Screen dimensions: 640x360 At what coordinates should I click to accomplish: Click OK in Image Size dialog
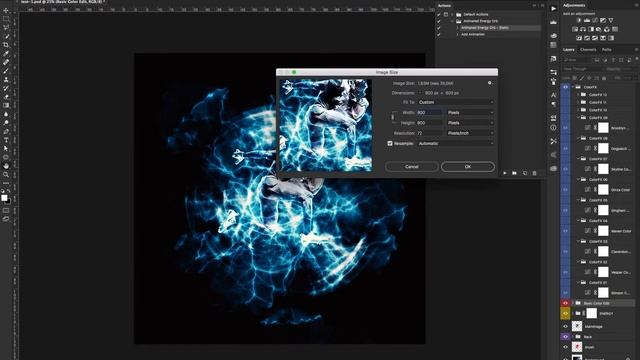coord(468,167)
